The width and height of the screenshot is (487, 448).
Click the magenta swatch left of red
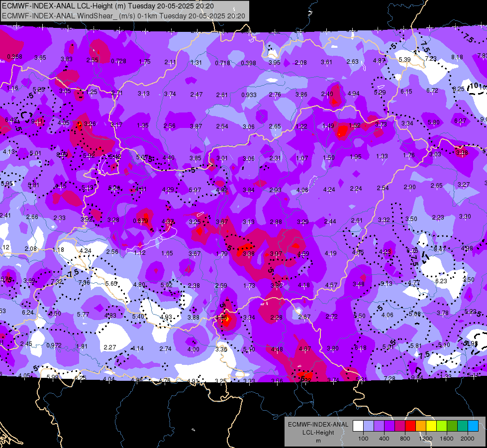click(400, 426)
